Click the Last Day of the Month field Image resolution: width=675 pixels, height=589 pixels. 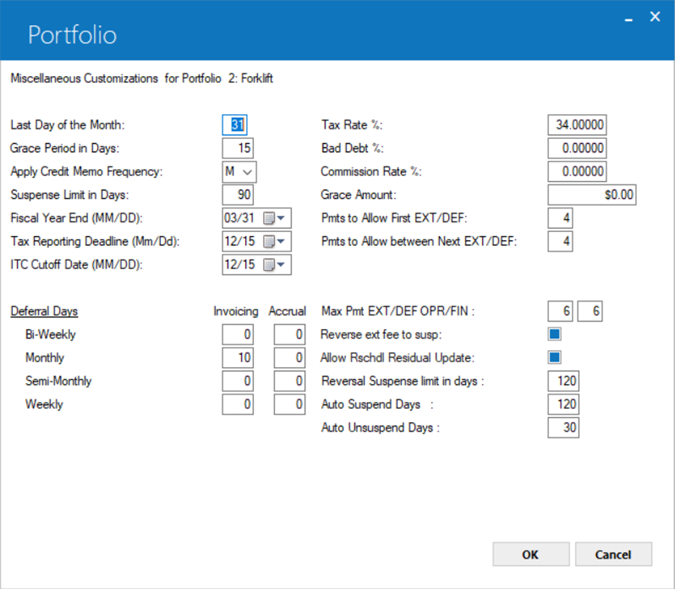[235, 125]
